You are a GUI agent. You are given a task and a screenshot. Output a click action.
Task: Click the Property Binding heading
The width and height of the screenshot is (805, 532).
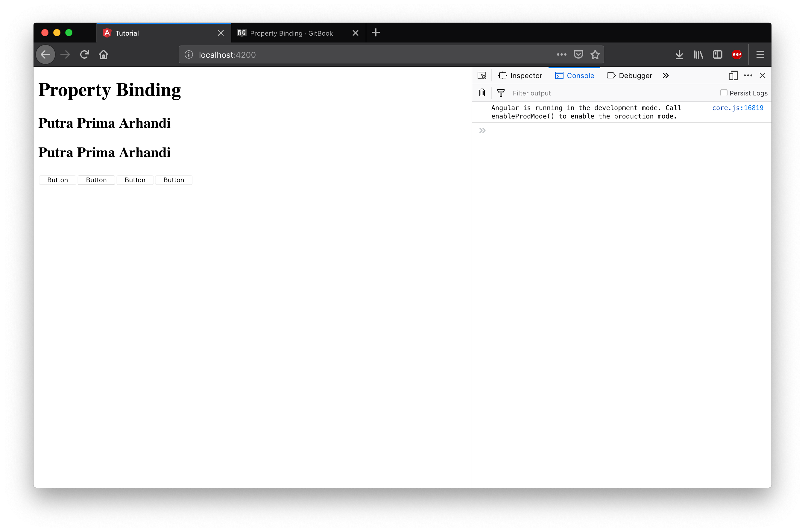110,90
